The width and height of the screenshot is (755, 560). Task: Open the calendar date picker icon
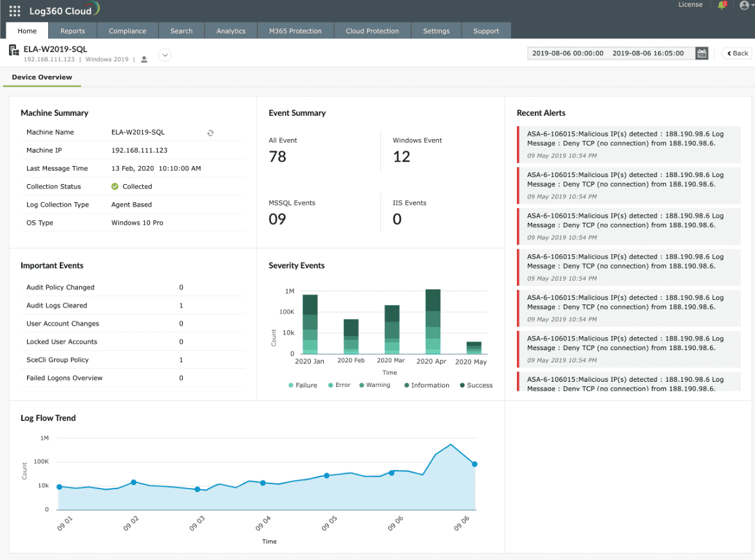coord(702,53)
